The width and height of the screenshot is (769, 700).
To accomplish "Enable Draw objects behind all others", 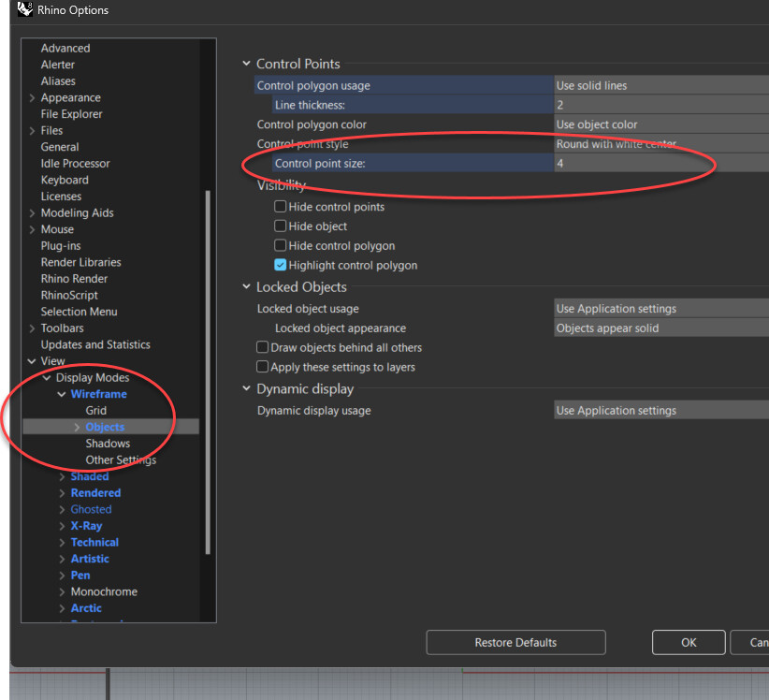I will (x=262, y=347).
